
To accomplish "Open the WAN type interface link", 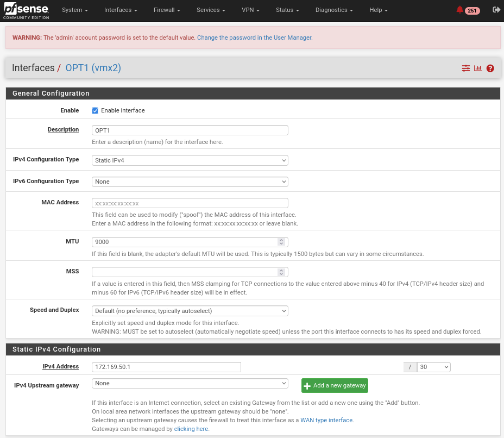I will tap(326, 420).
